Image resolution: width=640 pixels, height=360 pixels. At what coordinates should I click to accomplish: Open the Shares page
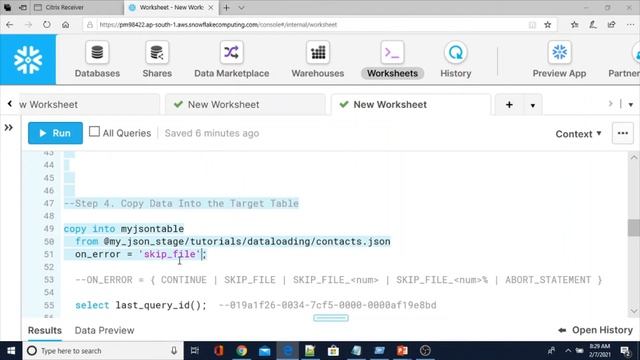[157, 60]
